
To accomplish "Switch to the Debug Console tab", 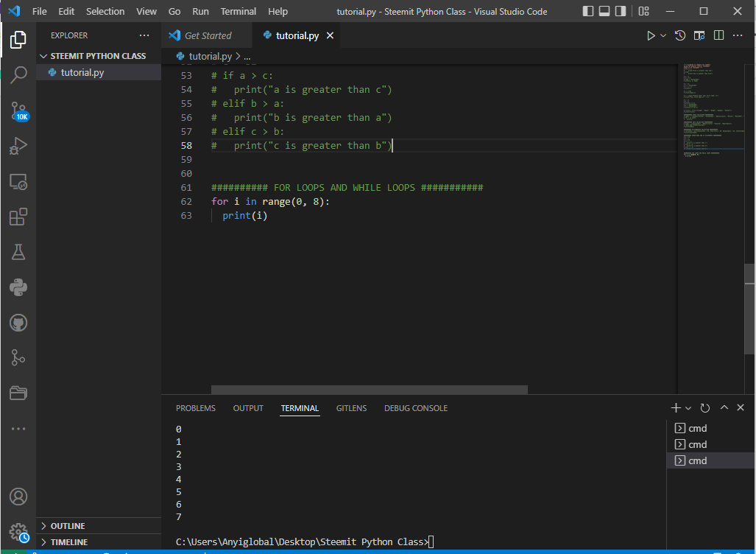I will [415, 408].
